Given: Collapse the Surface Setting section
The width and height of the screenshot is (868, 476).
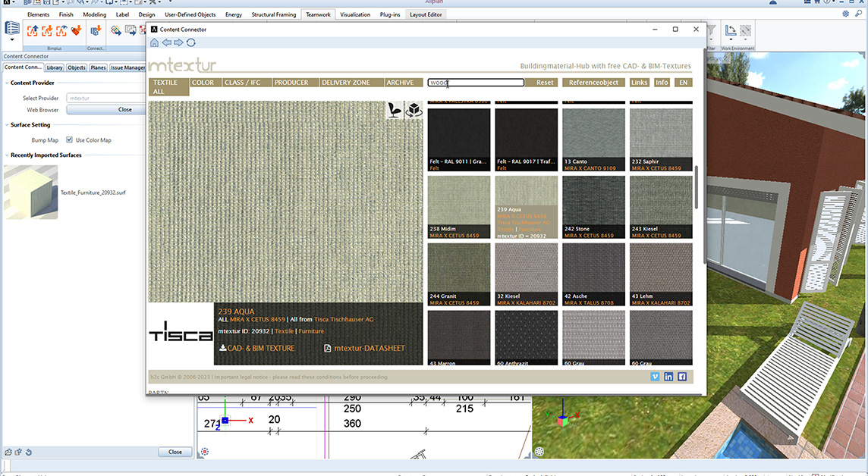Looking at the screenshot, I should tap(7, 125).
